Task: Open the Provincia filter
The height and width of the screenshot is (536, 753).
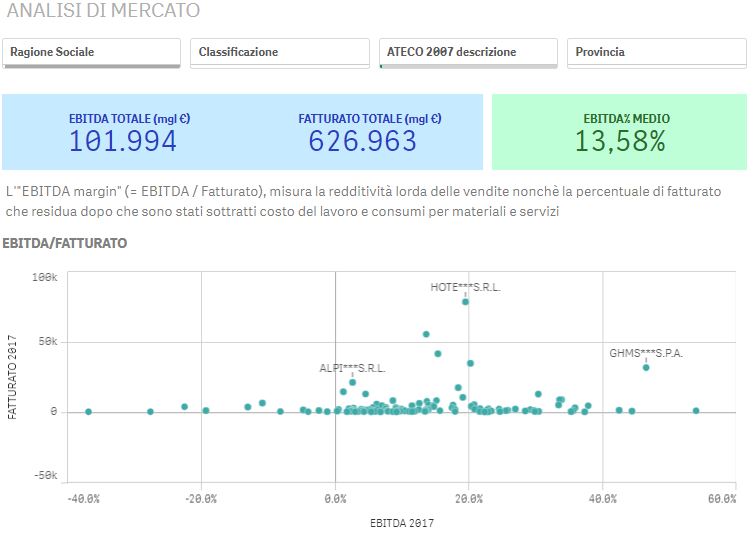Action: [x=656, y=52]
